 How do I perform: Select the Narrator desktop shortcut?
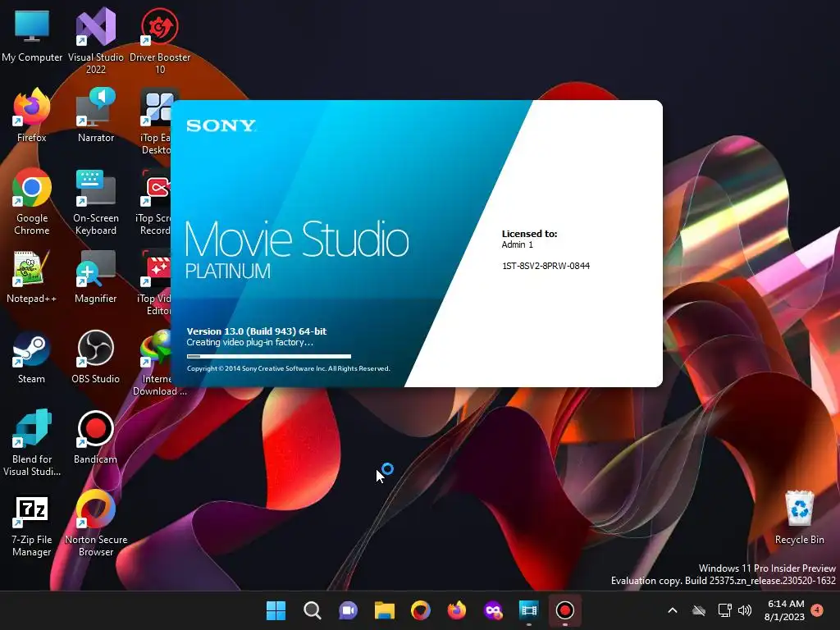click(x=96, y=115)
